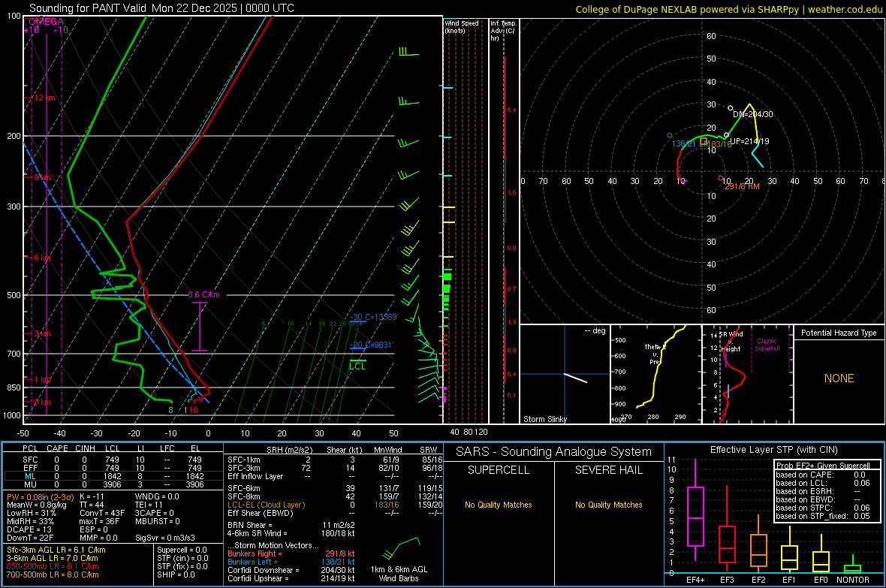Click the 8.6 C/km lapse rate label

[x=203, y=294]
